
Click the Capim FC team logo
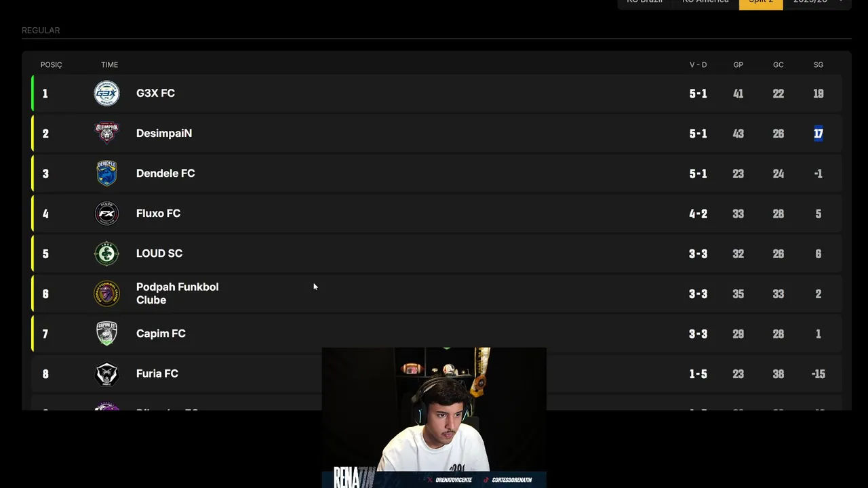(106, 333)
